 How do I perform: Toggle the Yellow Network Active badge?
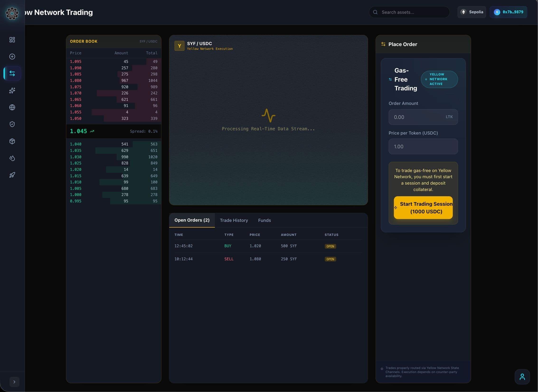tap(439, 79)
